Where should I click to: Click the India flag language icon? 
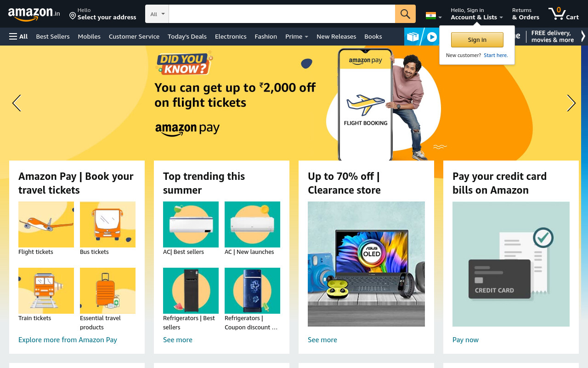[x=431, y=16]
